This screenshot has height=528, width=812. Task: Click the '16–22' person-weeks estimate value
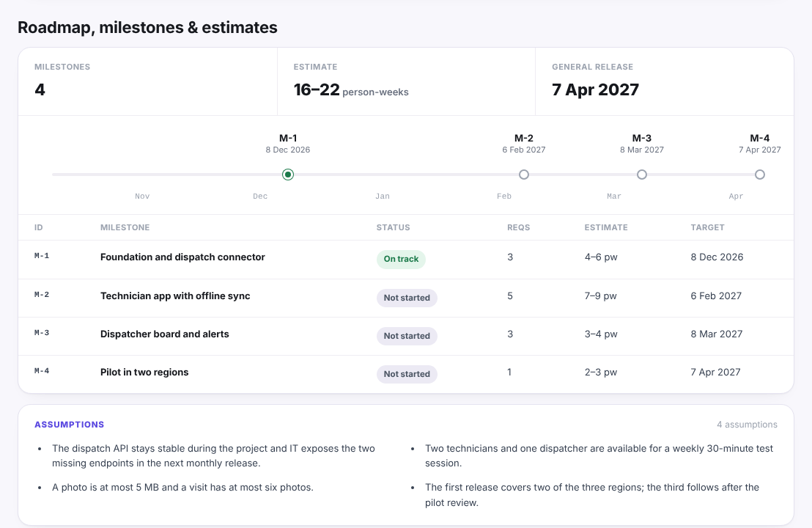(x=317, y=89)
